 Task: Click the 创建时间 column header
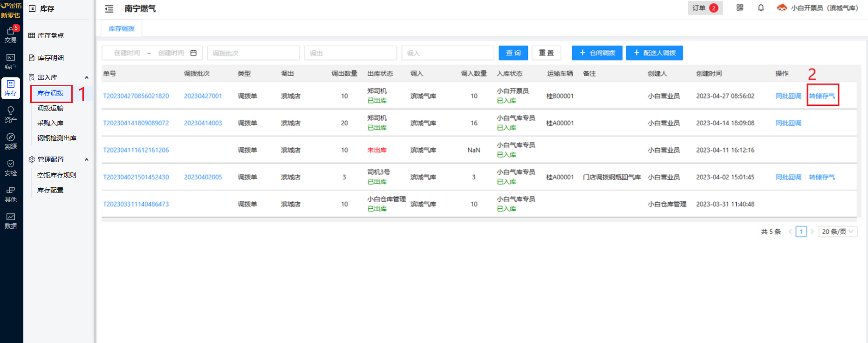[x=709, y=74]
